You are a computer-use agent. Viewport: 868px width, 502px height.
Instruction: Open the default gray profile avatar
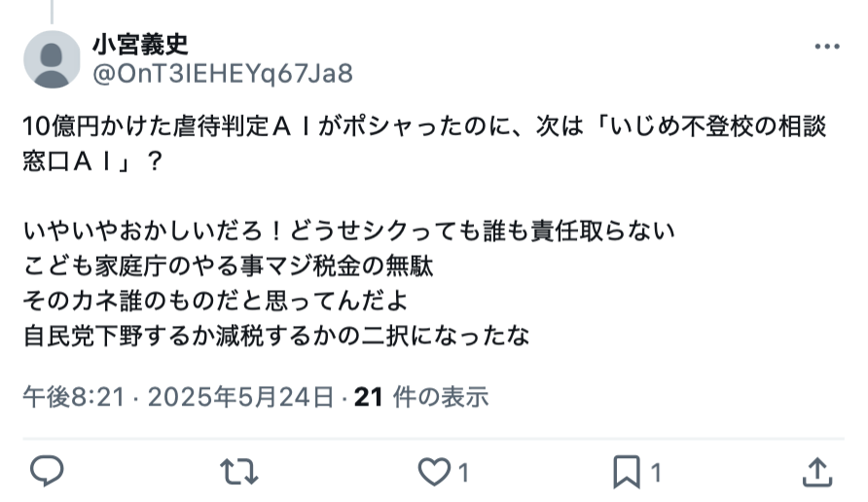click(52, 59)
